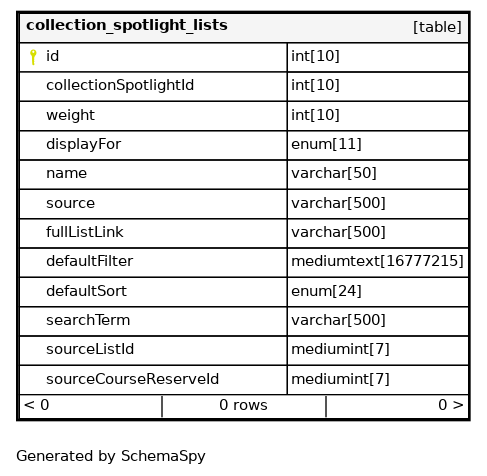This screenshot has height=476, width=487.
Task: Click the defaultFilter column name
Action: pyautogui.click(x=89, y=261)
